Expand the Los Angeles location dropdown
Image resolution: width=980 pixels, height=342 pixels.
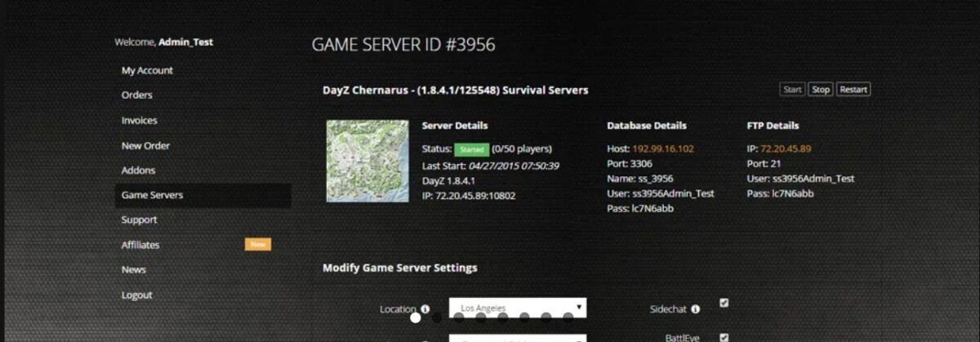[518, 308]
